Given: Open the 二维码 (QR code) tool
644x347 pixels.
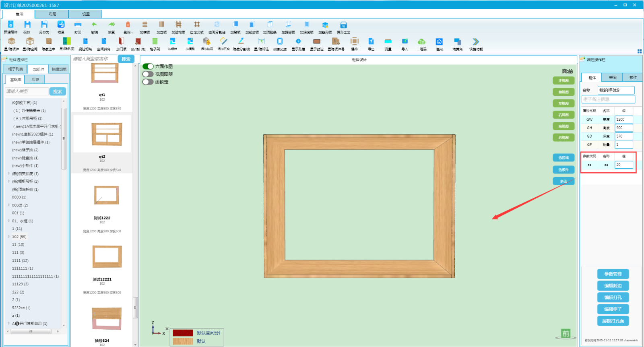Looking at the screenshot, I should 421,41.
